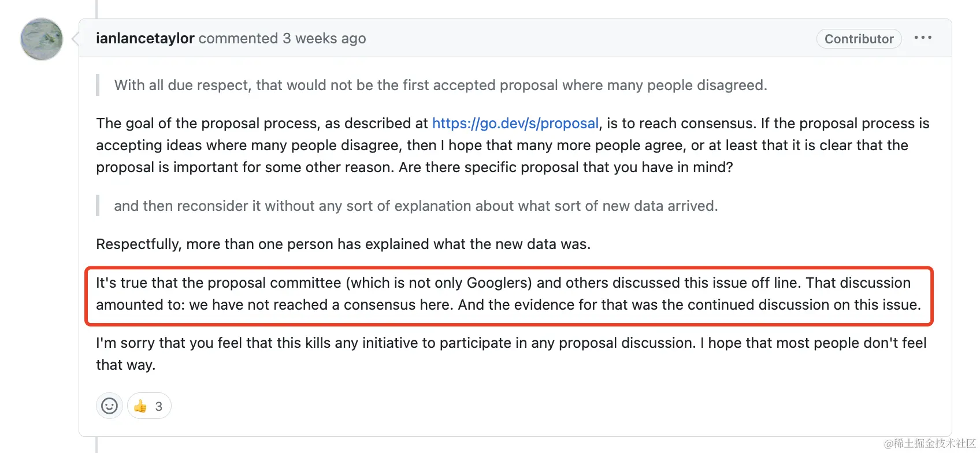980x453 pixels.
Task: Click the paragraph starting 'I'm sorry that you feel'
Action: (511, 354)
